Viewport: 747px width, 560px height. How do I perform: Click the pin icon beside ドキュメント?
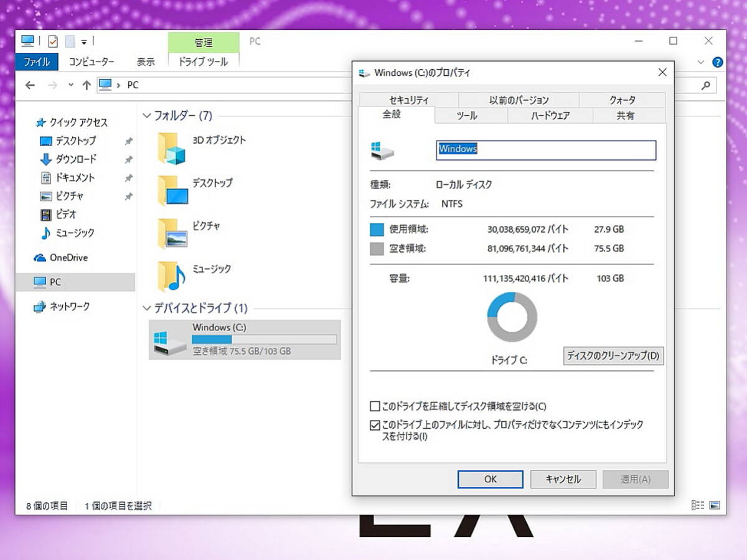pos(128,178)
